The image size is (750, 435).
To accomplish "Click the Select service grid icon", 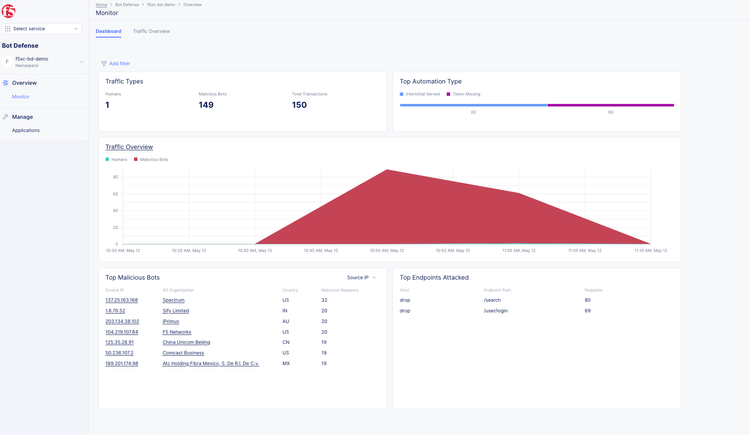I will (x=8, y=29).
